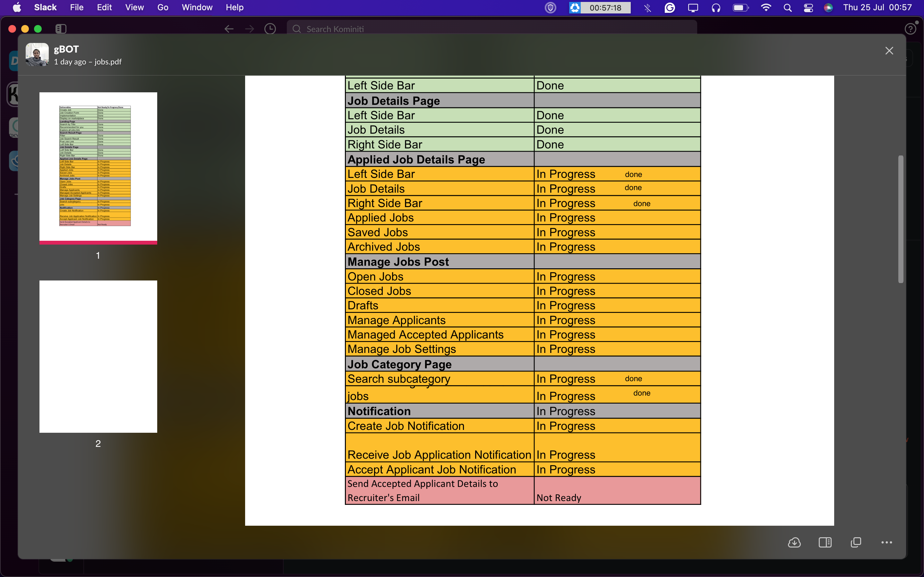Viewport: 924px width, 577px height.
Task: Open the history clock icon
Action: (x=270, y=29)
